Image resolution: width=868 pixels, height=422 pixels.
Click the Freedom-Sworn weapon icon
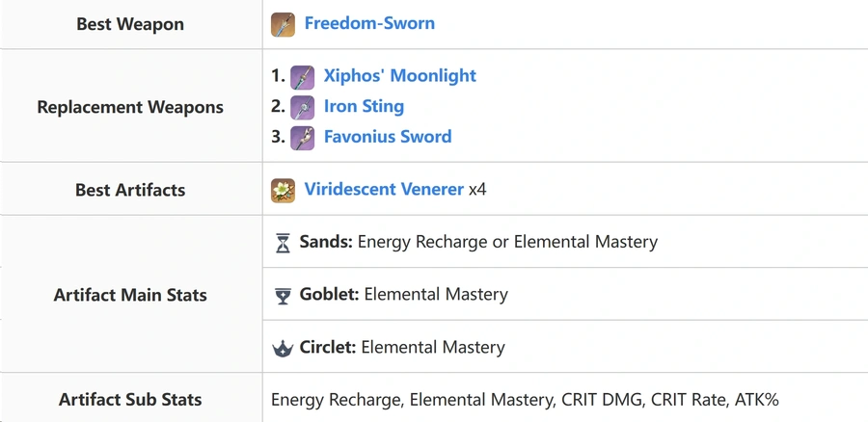click(x=283, y=24)
